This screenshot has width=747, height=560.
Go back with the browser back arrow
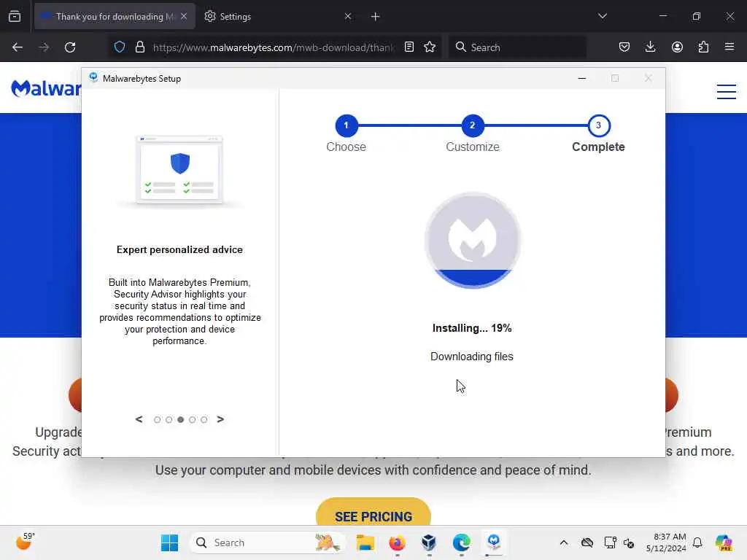coord(18,47)
